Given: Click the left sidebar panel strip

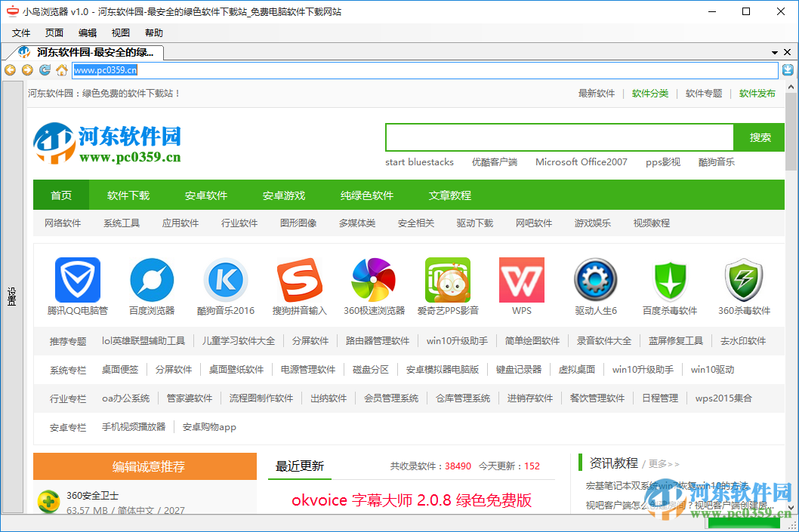Looking at the screenshot, I should 13,297.
